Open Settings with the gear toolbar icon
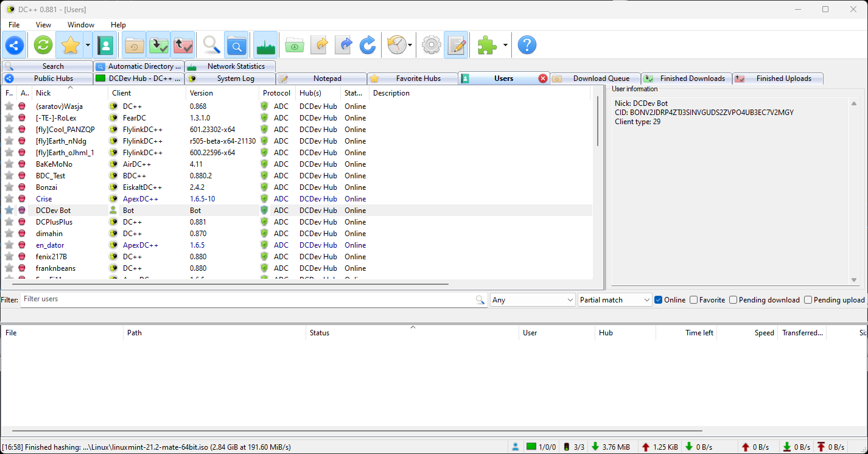The height and width of the screenshot is (454, 868). pos(432,45)
